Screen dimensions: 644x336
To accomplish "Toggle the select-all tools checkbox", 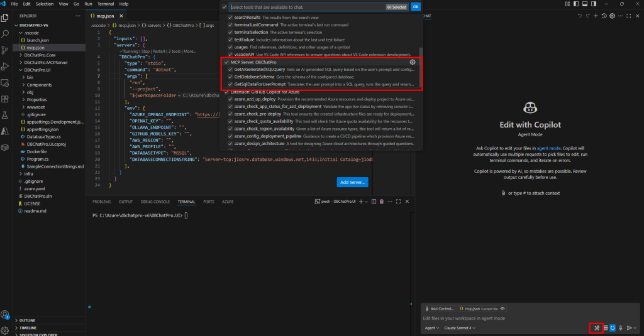I will tap(225, 7).
